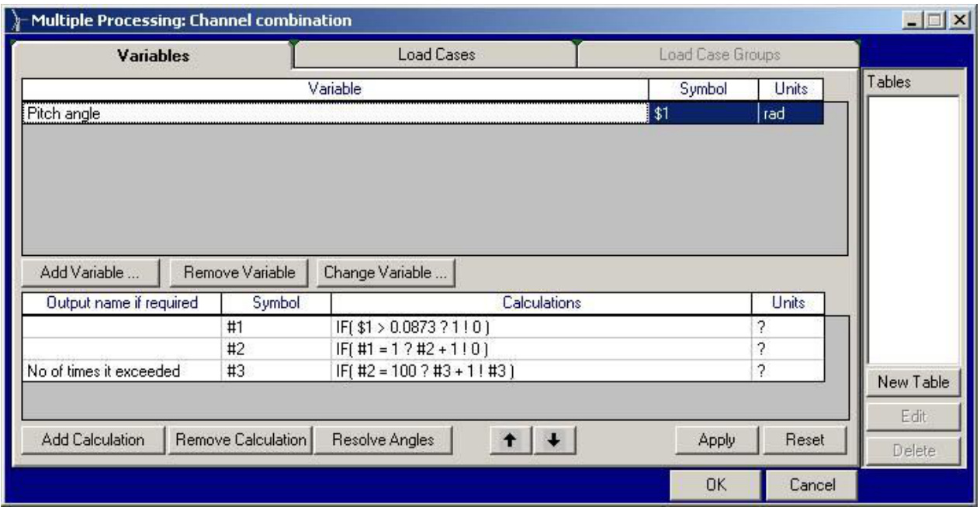
Task: Click Add Calculation button
Action: [93, 440]
